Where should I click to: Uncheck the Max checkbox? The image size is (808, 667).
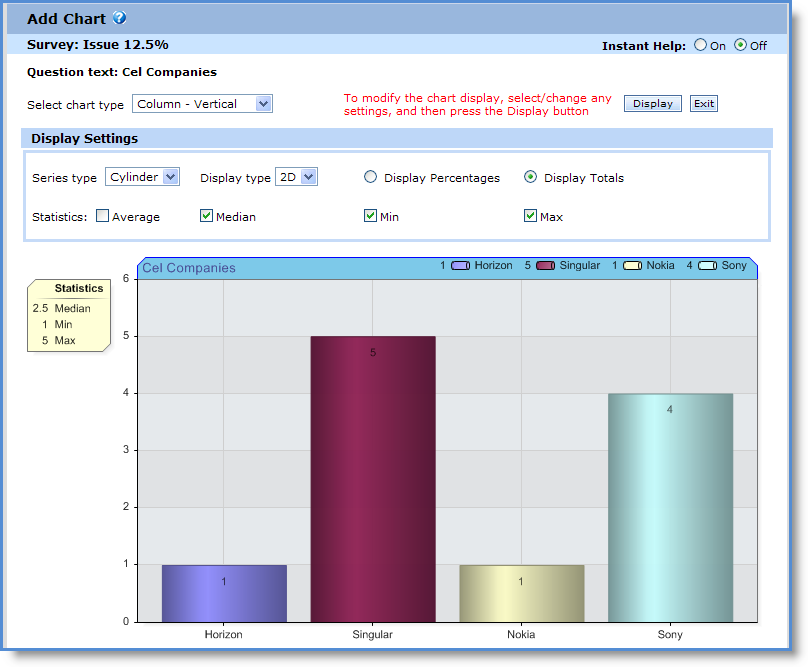(x=530, y=216)
